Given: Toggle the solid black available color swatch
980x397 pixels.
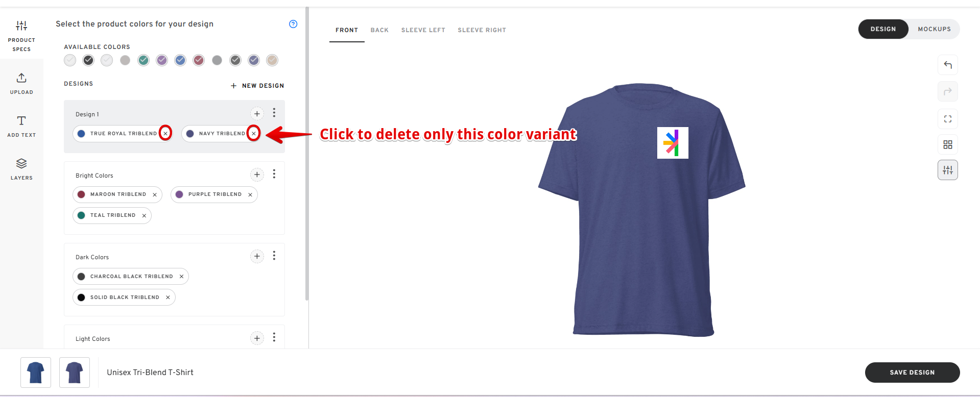Looking at the screenshot, I should [88, 60].
